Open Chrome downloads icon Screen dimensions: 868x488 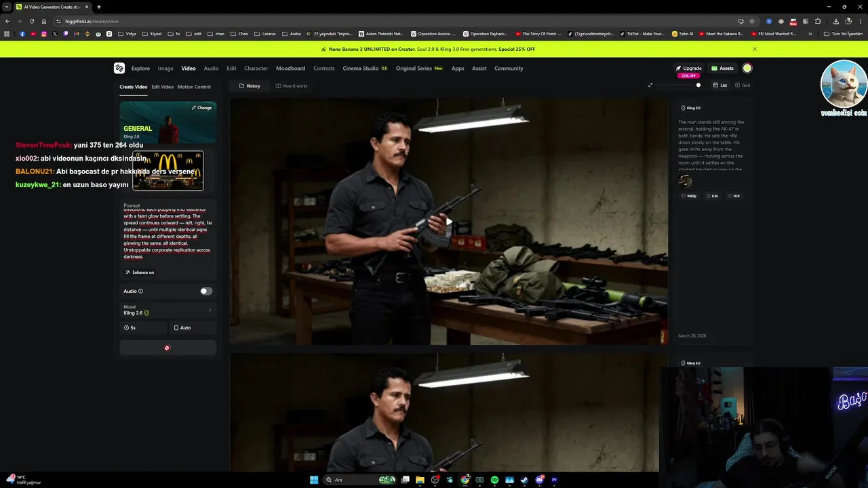pos(835,21)
